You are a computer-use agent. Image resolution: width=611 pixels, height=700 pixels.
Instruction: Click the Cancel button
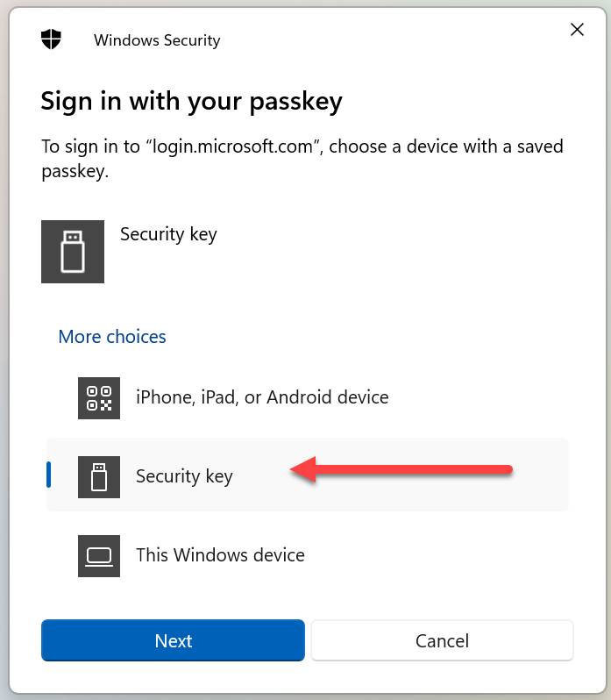442,640
